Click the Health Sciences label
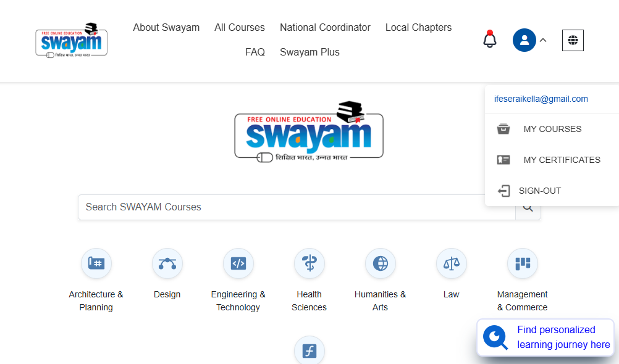The height and width of the screenshot is (364, 619). click(x=309, y=301)
